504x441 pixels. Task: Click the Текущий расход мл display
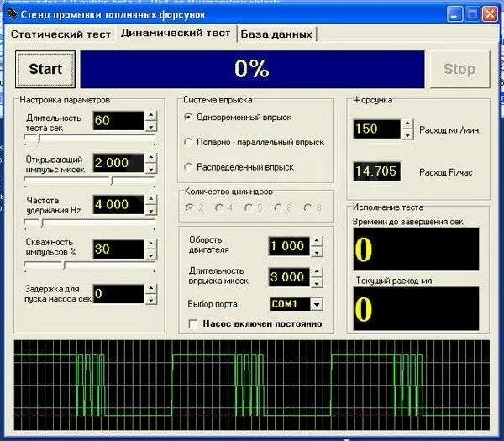(416, 308)
